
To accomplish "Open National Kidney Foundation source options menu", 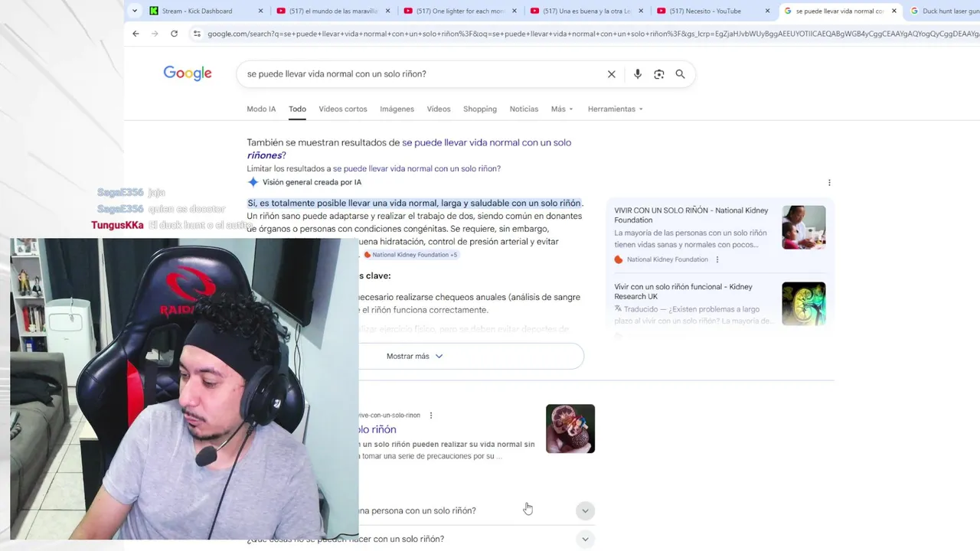I will (x=717, y=259).
